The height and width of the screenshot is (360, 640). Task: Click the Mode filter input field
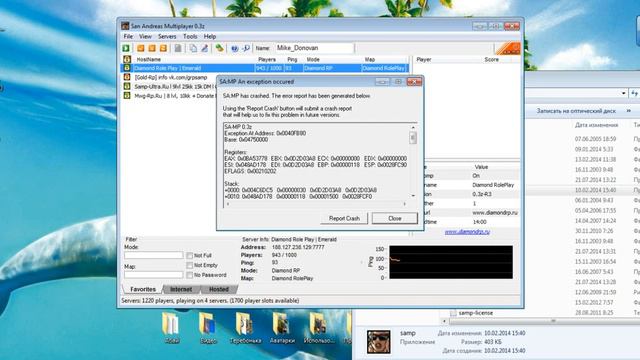click(153, 255)
